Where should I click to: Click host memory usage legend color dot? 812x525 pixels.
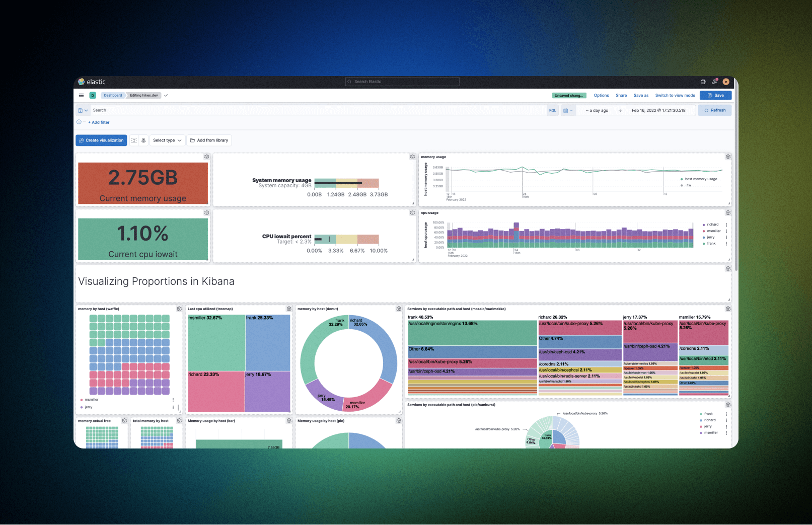(x=682, y=179)
